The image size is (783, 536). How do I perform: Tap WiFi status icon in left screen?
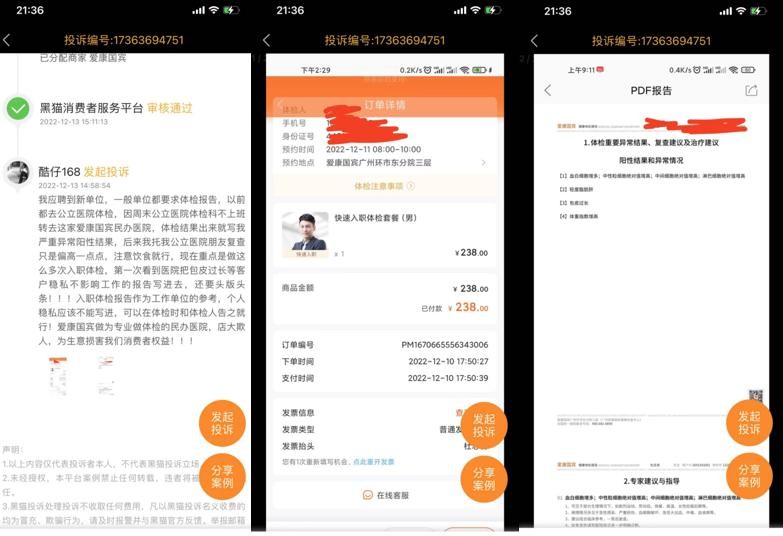[x=214, y=10]
